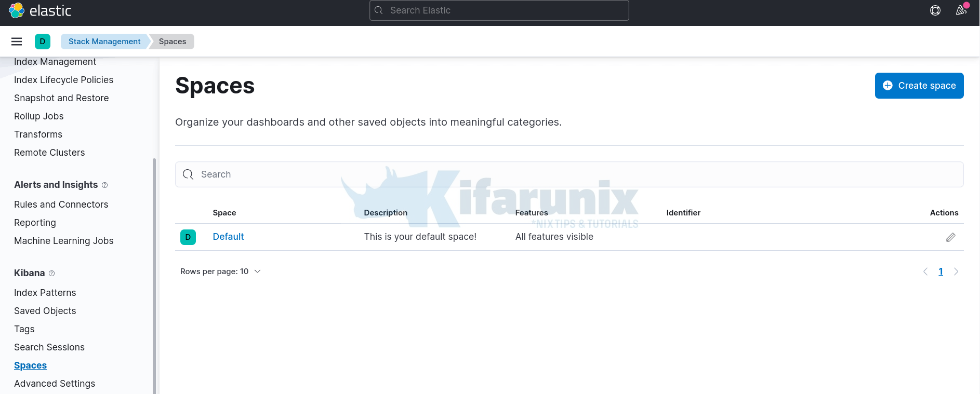Focus the spaces Search box

coord(570,174)
